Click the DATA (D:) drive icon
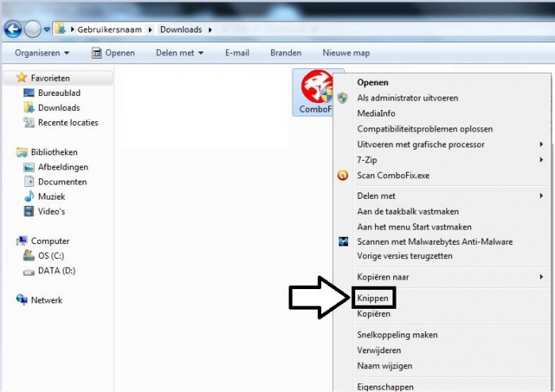The image size is (555, 392). pos(29,272)
